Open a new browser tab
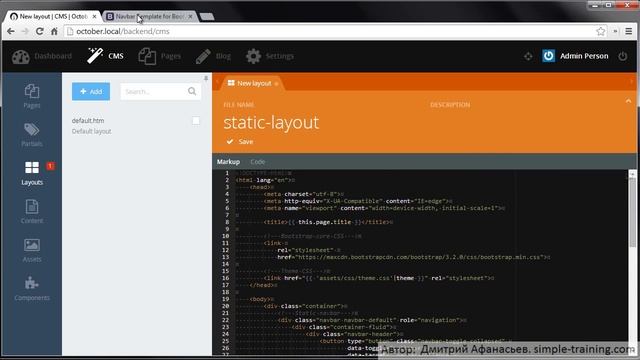 [207, 17]
